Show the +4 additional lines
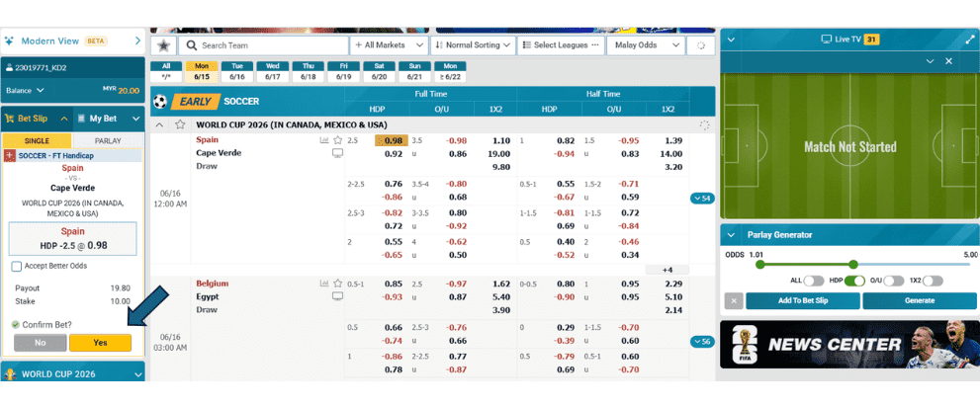The height and width of the screenshot is (408, 980). point(668,270)
